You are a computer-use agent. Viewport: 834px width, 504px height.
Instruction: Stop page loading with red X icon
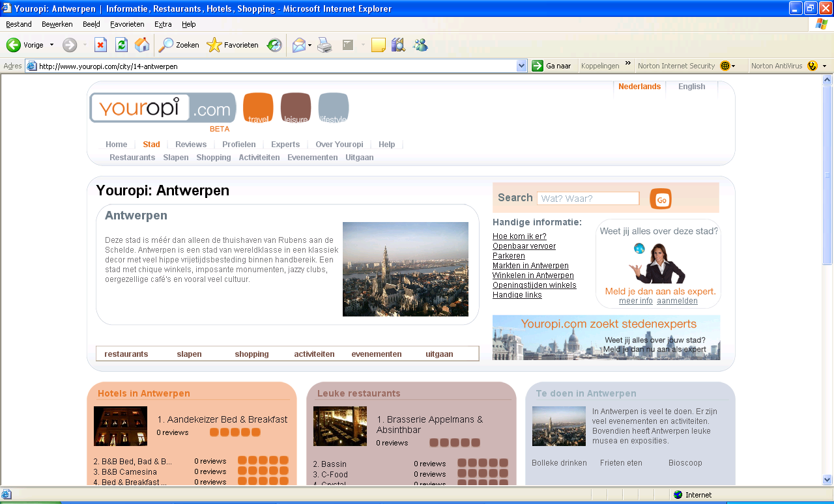pos(100,45)
